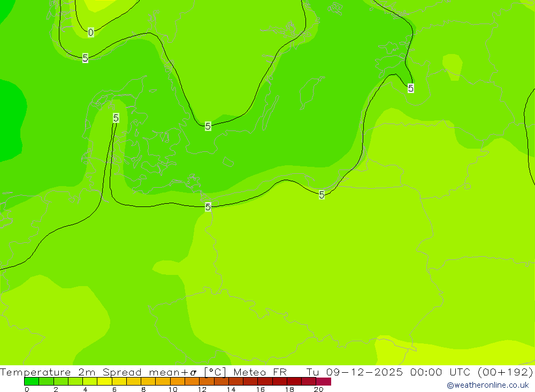The image size is (535, 392).
Task: Click the legend scale label 0
Action: click(x=27, y=389)
